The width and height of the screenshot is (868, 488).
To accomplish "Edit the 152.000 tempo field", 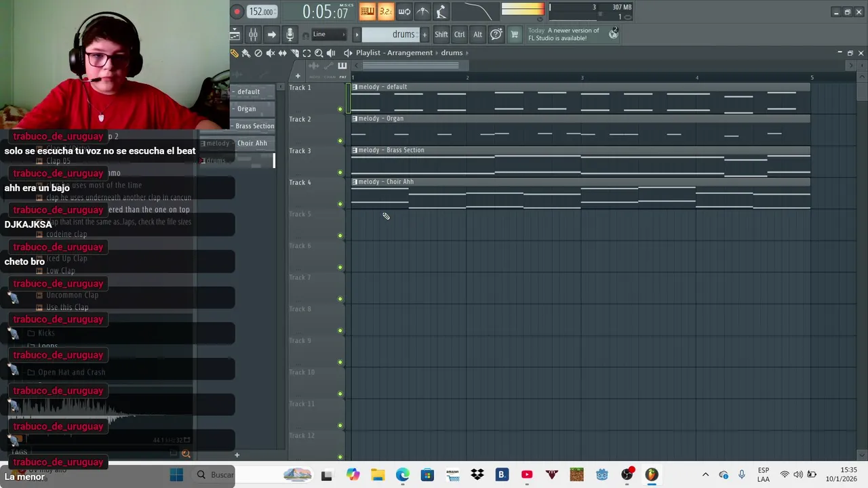I will click(262, 12).
